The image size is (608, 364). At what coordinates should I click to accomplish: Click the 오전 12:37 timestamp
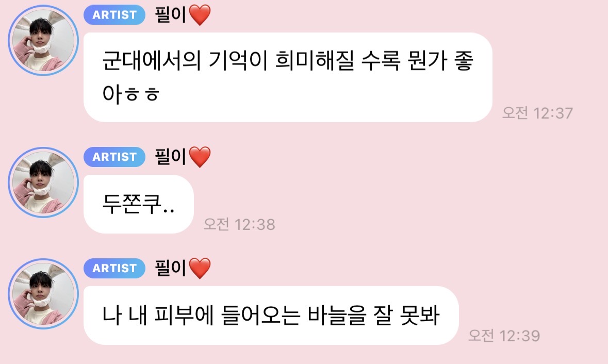point(537,113)
